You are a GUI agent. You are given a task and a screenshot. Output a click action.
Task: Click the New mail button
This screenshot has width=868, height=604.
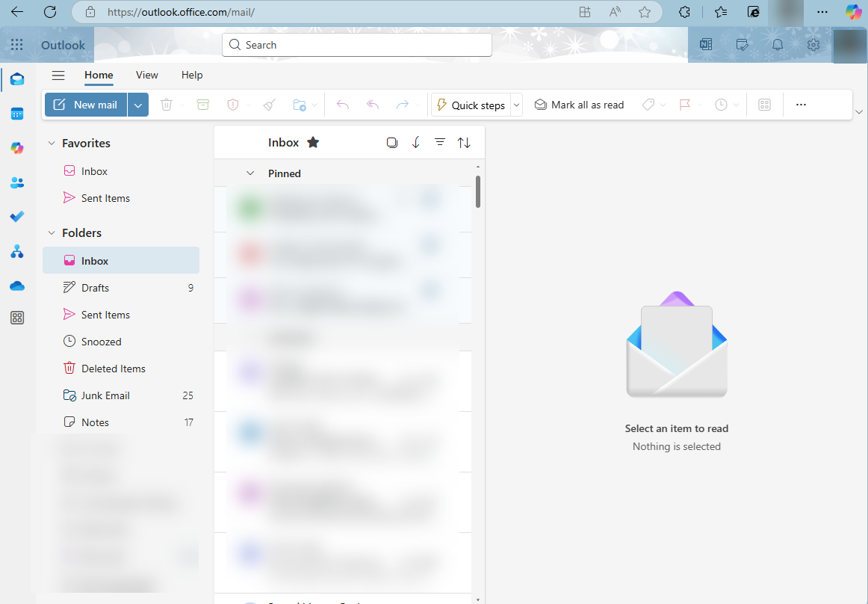click(x=86, y=105)
